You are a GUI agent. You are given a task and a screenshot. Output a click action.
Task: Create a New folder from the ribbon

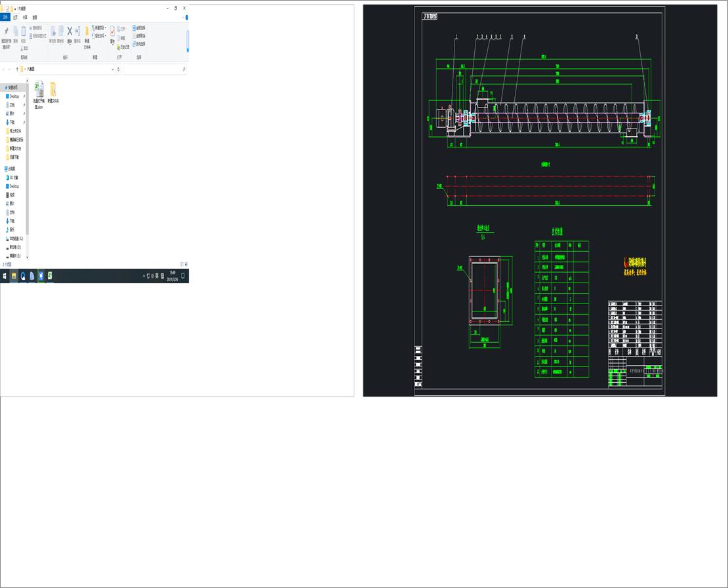87,37
